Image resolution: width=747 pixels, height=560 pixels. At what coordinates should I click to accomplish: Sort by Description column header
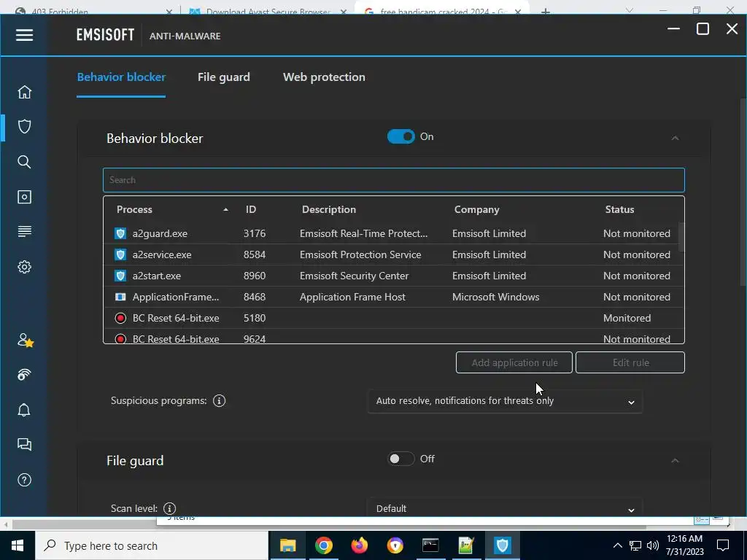[329, 209]
